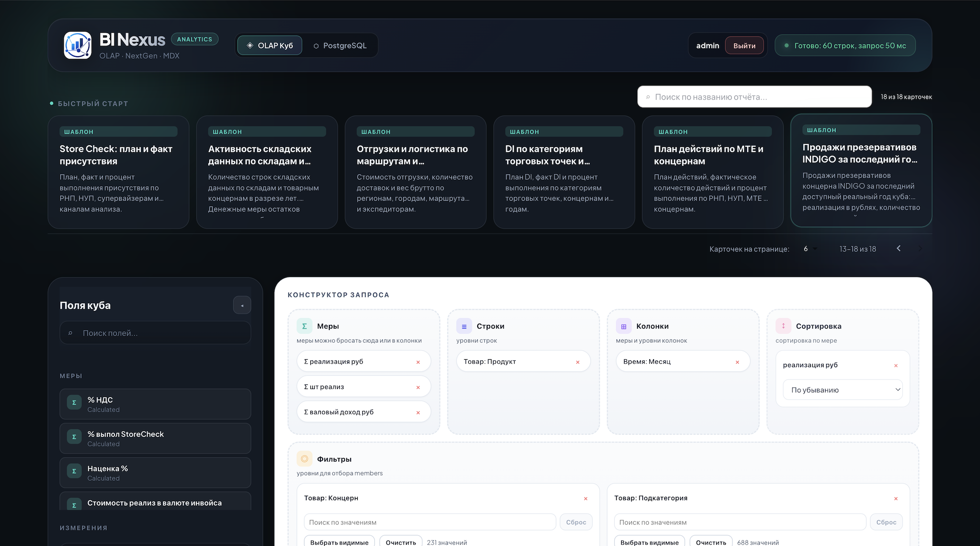
Task: Open DI по категориям template card
Action: [564, 172]
